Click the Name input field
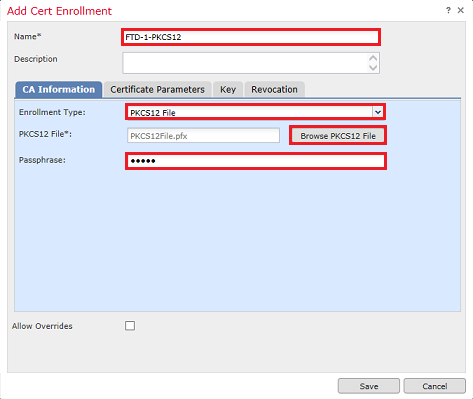The height and width of the screenshot is (399, 473). pos(251,37)
